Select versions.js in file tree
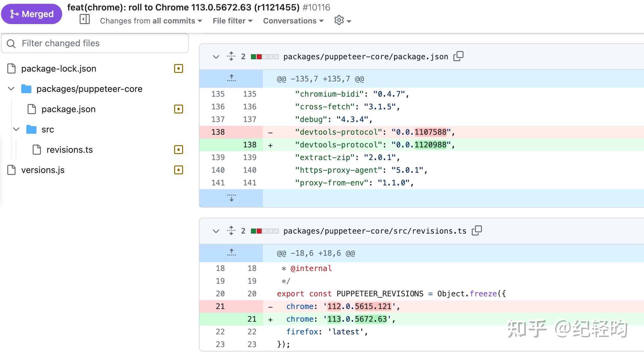644x355 pixels. (x=43, y=170)
